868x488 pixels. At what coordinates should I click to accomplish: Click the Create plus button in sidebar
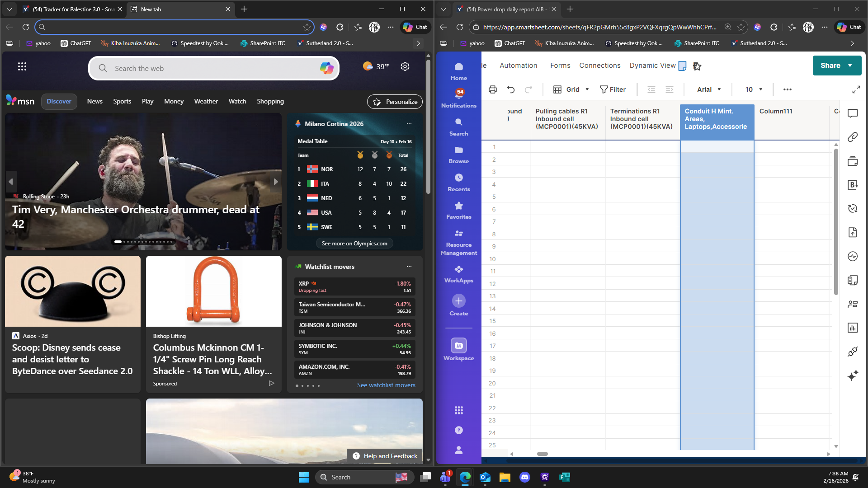coord(458,301)
